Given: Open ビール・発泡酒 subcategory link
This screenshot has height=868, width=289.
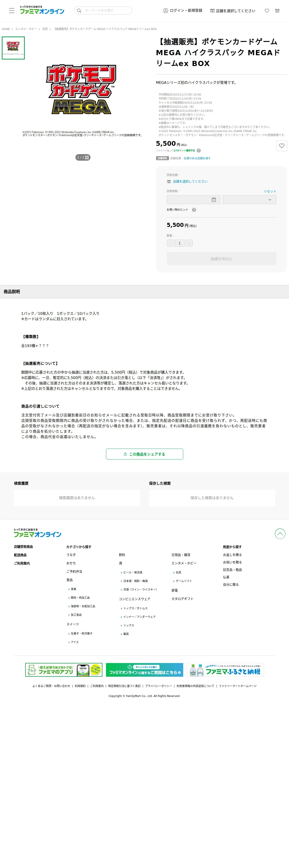Looking at the screenshot, I should click(133, 572).
